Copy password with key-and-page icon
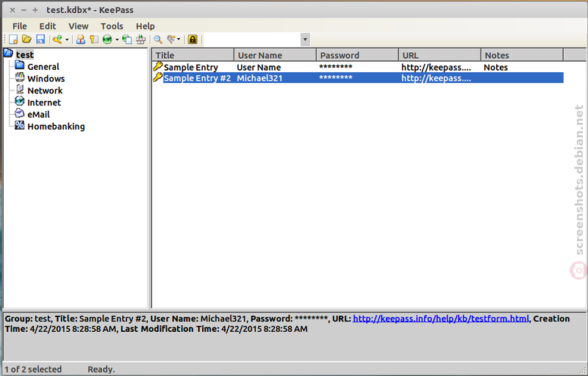 (x=94, y=40)
